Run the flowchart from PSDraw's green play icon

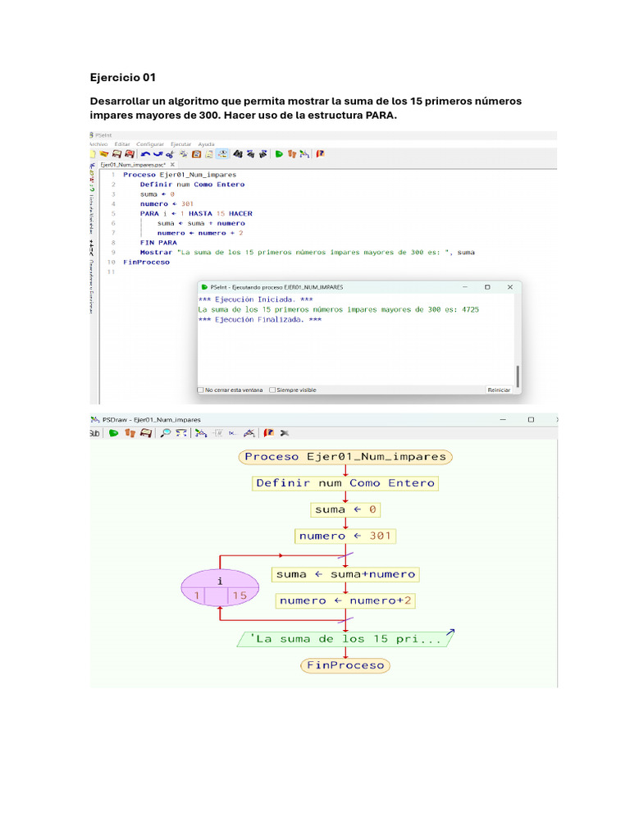(114, 432)
